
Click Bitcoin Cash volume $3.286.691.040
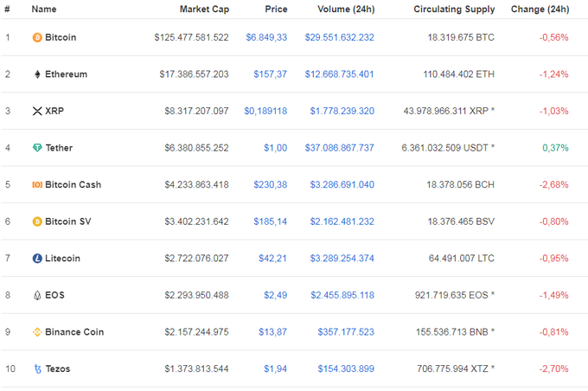coord(342,184)
